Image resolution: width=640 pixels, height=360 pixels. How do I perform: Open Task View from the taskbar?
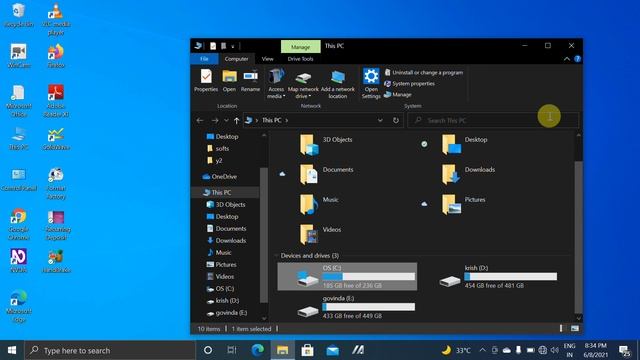tap(231, 350)
